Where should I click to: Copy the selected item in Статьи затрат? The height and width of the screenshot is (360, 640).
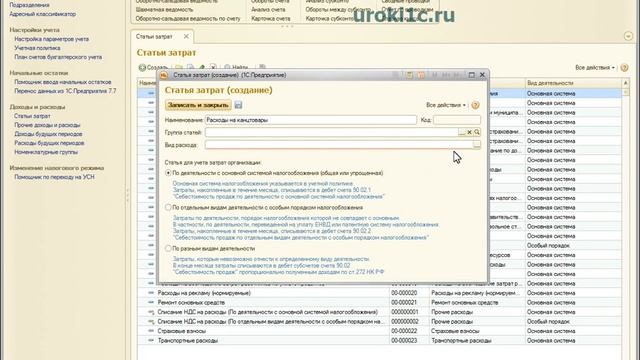click(x=190, y=67)
